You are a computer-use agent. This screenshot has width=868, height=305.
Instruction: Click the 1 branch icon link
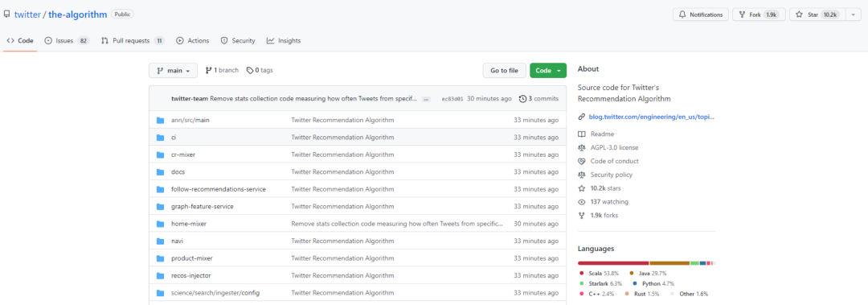pyautogui.click(x=209, y=71)
